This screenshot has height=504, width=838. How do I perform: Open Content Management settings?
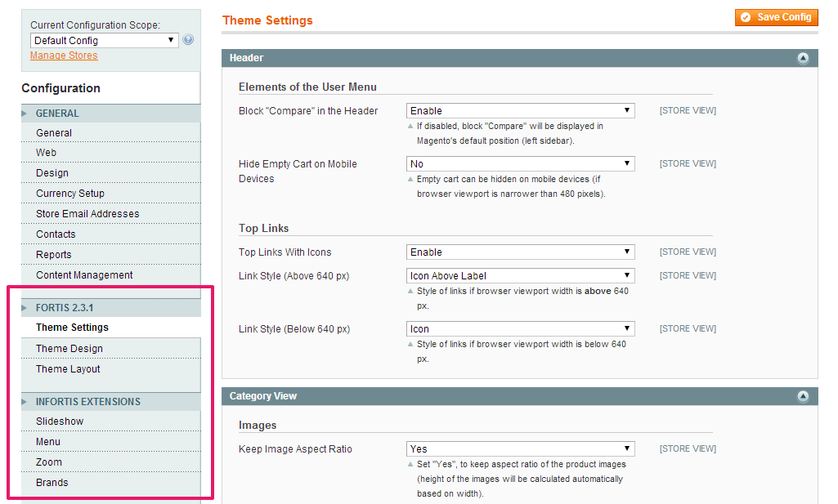pos(84,275)
